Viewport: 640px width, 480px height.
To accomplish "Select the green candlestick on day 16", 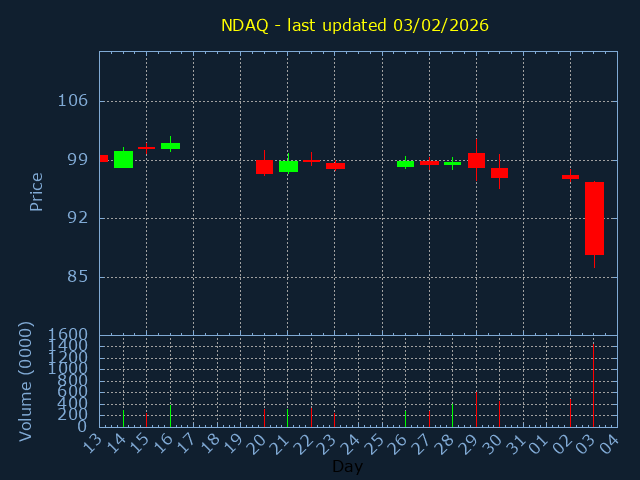I will click(171, 146).
